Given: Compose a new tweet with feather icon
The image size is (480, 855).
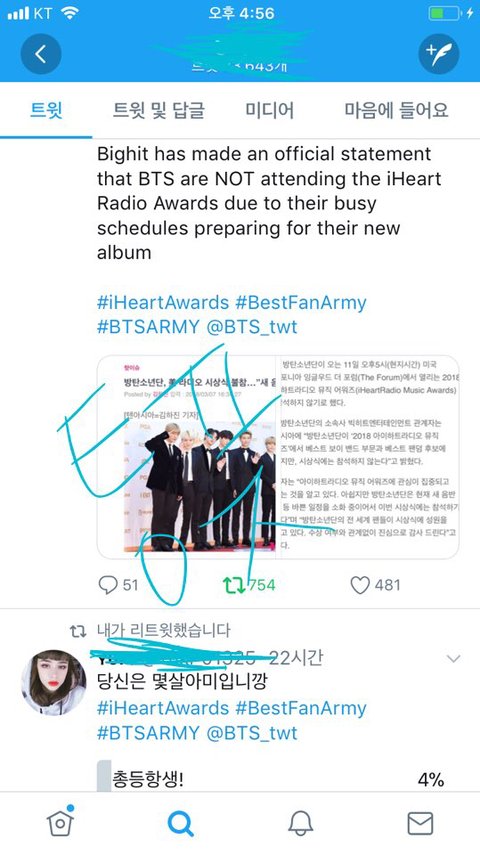Looking at the screenshot, I should (439, 54).
